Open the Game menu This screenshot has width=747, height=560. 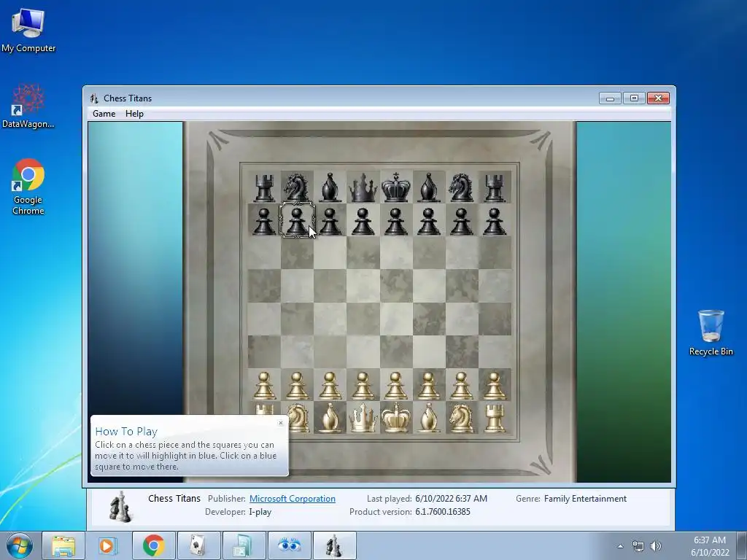104,114
